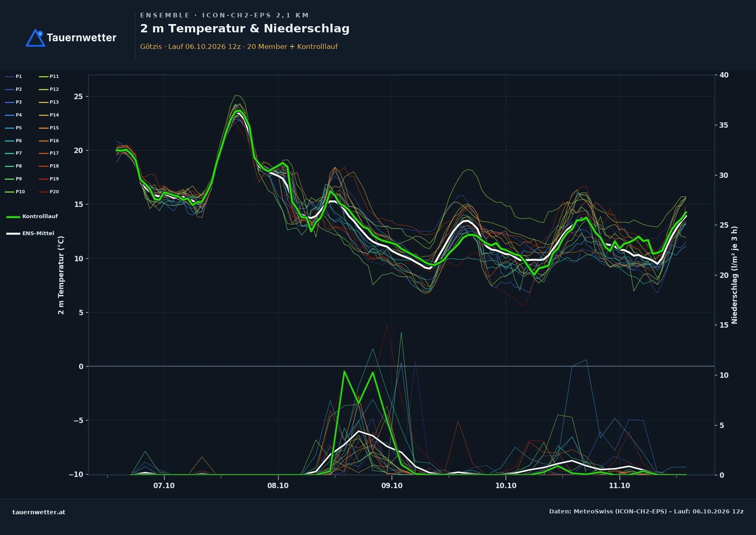
Task: Click the 2 m Temperatur left axis title
Action: point(61,275)
